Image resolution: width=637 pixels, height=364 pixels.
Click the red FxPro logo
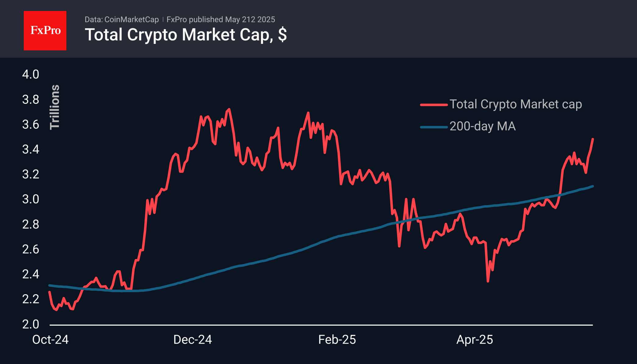click(45, 30)
